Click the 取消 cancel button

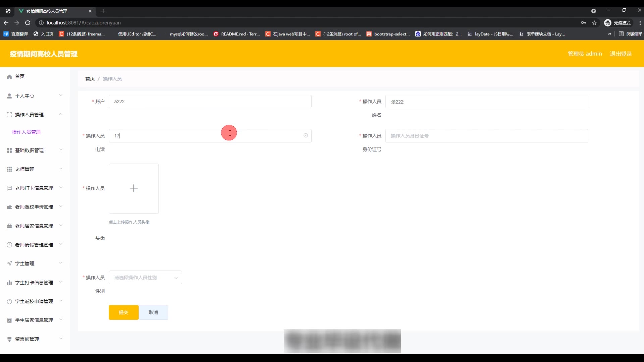pos(153,312)
